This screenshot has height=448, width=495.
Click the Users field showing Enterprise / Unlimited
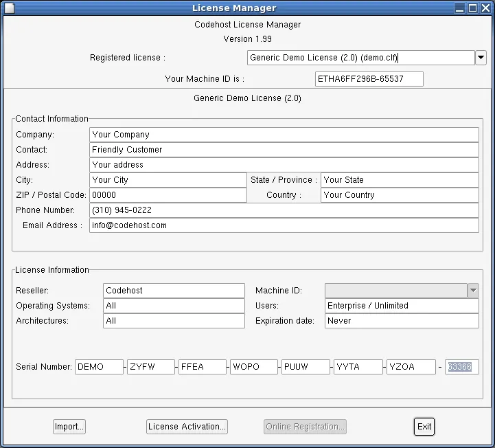point(402,306)
